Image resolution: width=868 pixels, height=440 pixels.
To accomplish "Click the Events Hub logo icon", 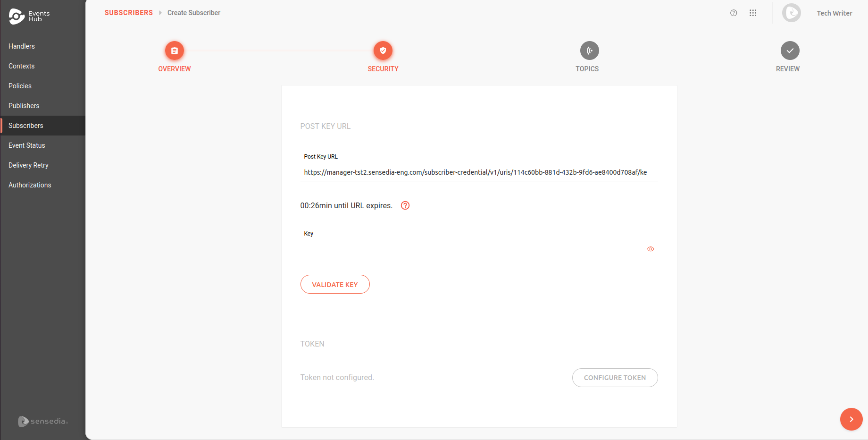I will click(16, 16).
